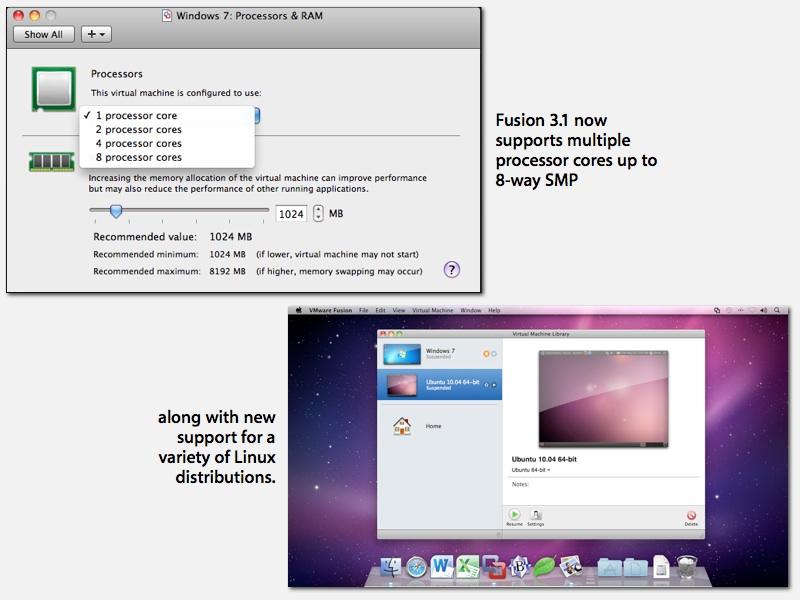This screenshot has width=800, height=600.
Task: Open the Window menu in the menu bar
Action: [470, 310]
